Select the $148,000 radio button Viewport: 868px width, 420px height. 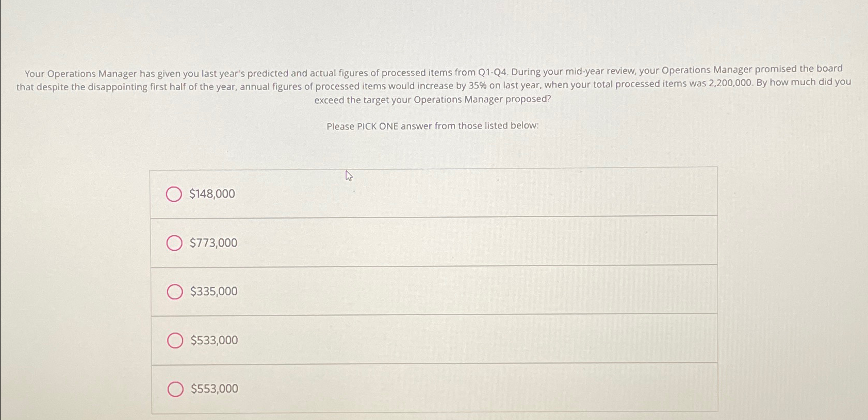pos(174,194)
